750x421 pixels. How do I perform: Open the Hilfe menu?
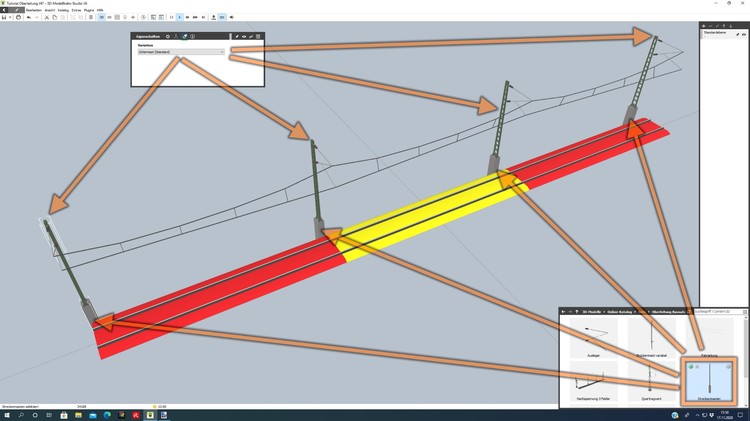100,10
